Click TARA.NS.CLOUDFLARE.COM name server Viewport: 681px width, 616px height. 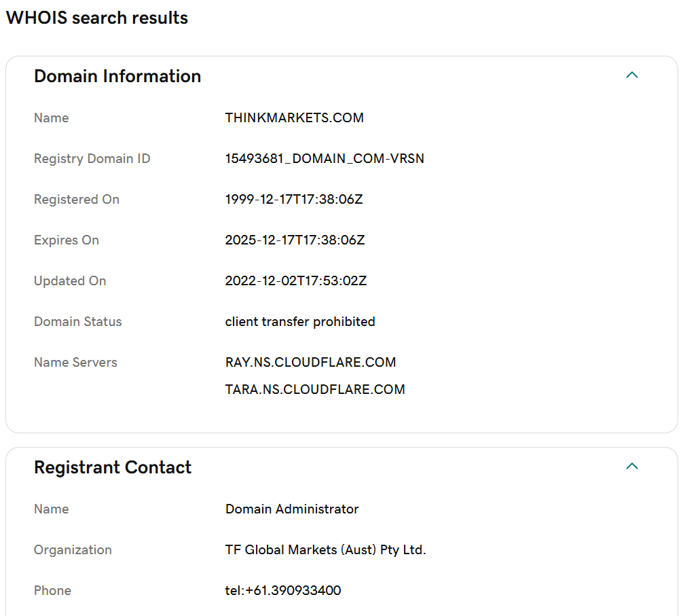pos(315,389)
